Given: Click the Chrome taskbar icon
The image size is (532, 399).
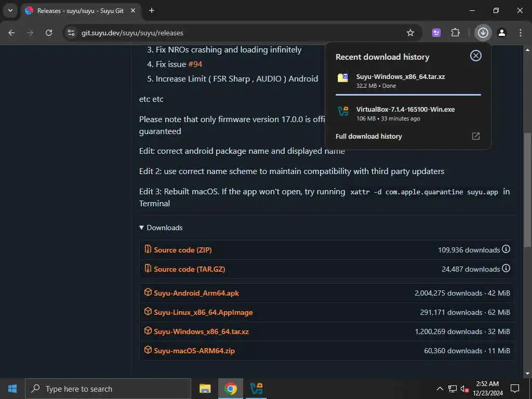Looking at the screenshot, I should click(x=230, y=389).
